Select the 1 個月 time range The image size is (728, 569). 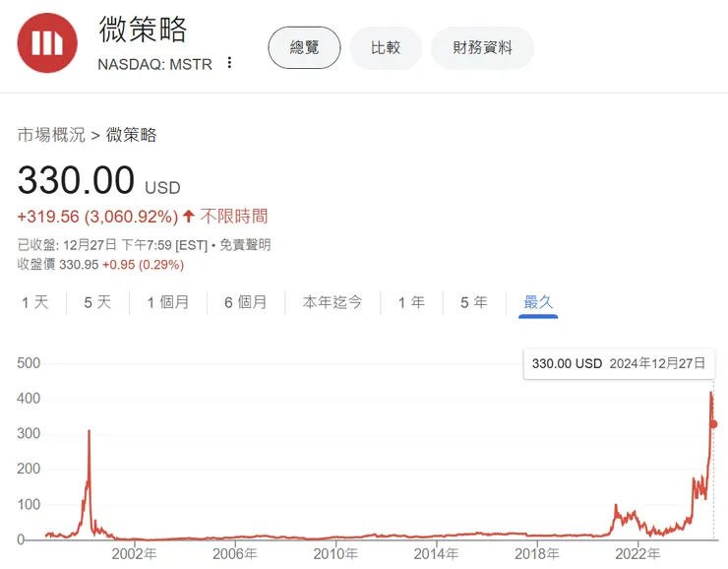pos(168,302)
